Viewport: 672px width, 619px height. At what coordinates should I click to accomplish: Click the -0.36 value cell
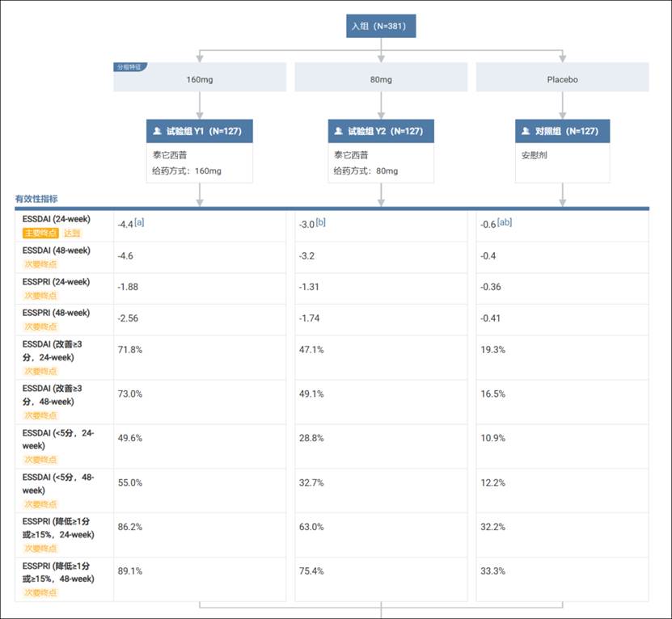(x=562, y=288)
